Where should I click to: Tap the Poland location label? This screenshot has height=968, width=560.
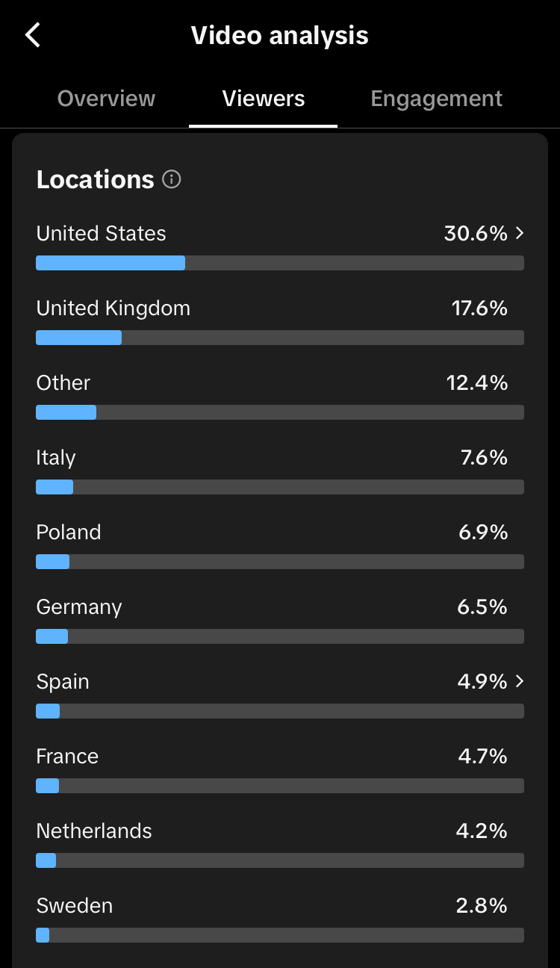pyautogui.click(x=69, y=532)
